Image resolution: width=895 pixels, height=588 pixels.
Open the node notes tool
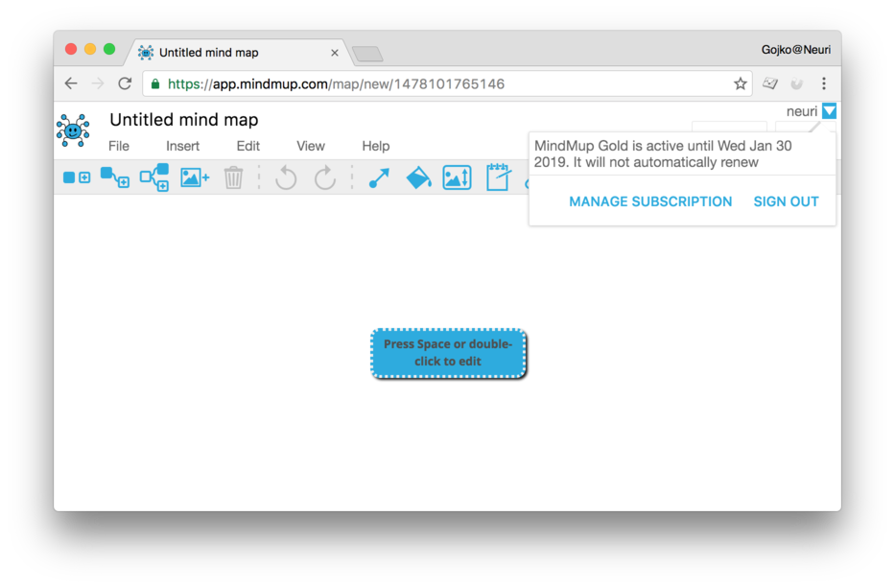(498, 176)
